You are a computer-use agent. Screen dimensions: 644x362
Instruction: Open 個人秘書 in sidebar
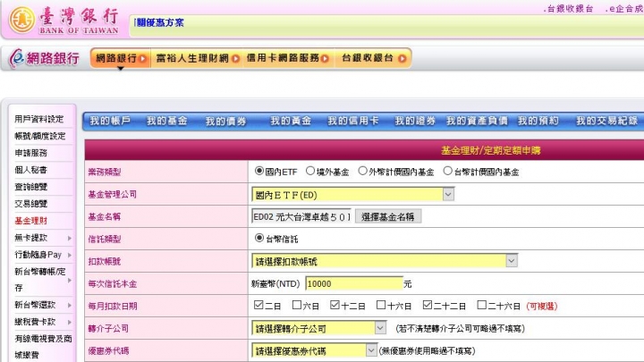pyautogui.click(x=30, y=170)
